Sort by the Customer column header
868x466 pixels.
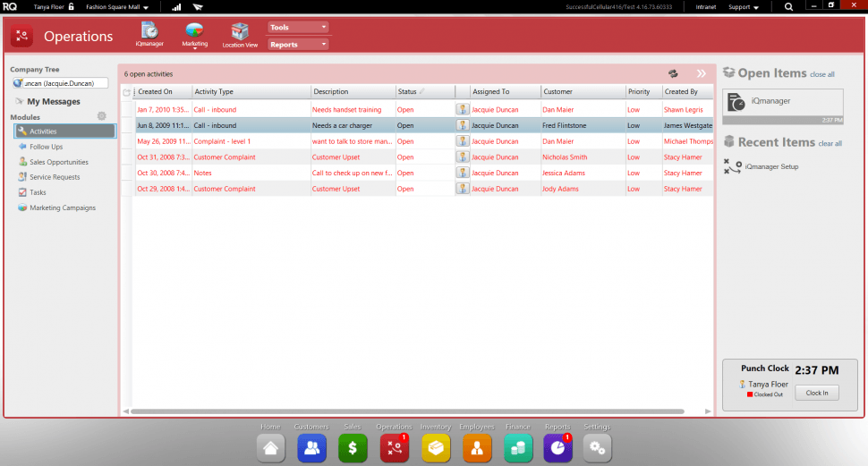(583, 92)
